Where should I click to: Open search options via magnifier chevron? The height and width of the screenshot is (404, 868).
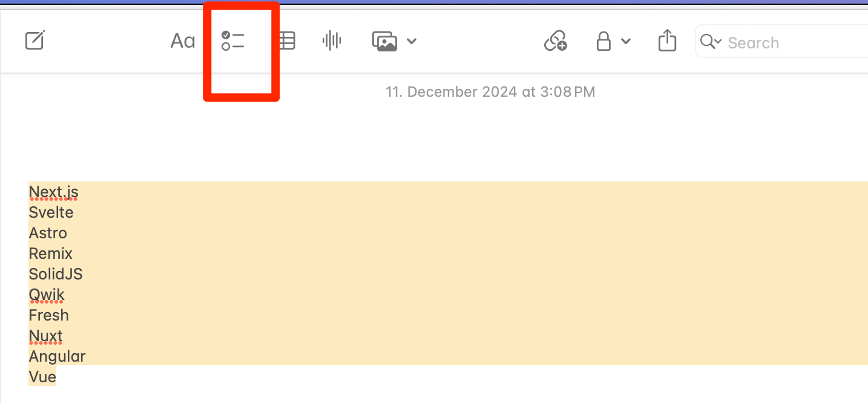tap(711, 42)
